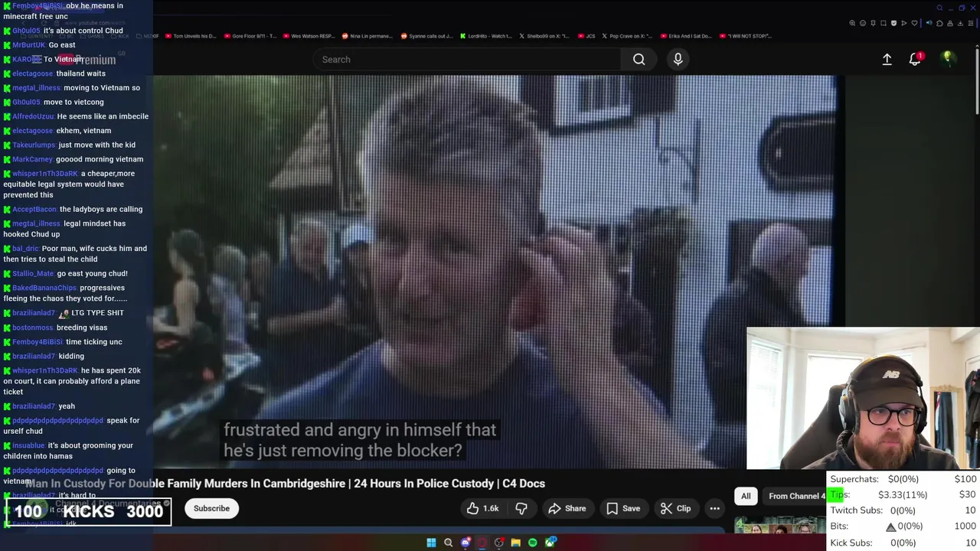Open the browser easy setup menu icon

[x=971, y=23]
